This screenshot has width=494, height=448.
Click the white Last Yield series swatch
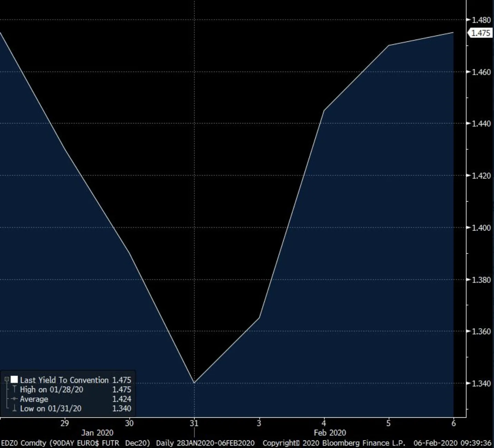[x=14, y=380]
